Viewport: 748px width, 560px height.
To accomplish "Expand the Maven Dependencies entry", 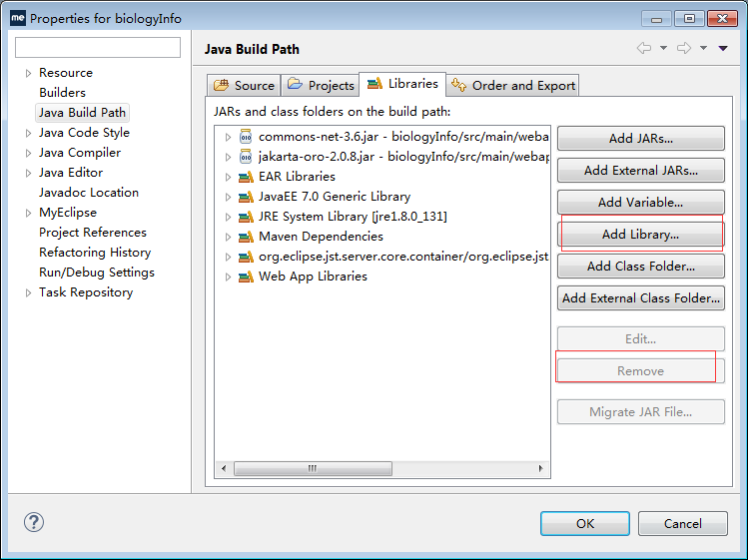I will pyautogui.click(x=228, y=237).
